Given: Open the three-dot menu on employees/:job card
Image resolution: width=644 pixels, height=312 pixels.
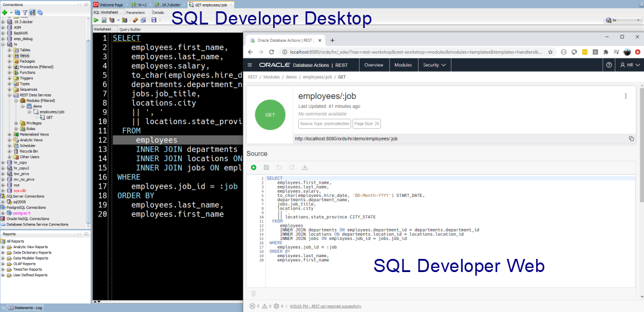Looking at the screenshot, I should pyautogui.click(x=626, y=96).
